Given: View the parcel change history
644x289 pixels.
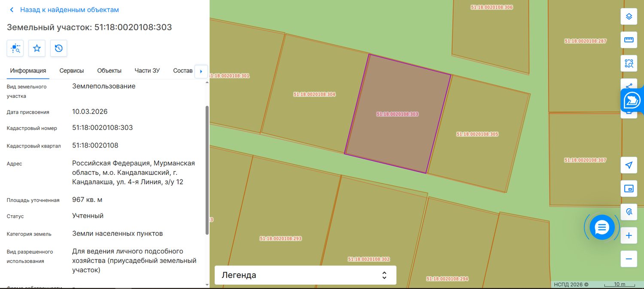Looking at the screenshot, I should coord(59,48).
